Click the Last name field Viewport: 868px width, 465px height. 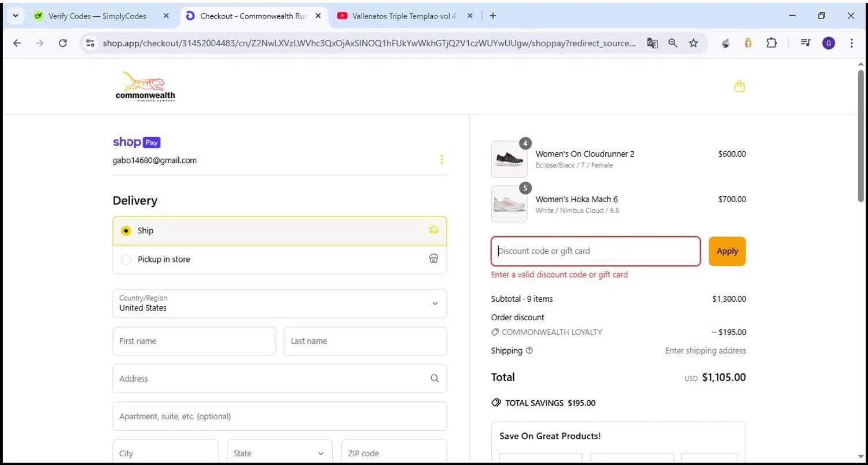click(x=365, y=341)
